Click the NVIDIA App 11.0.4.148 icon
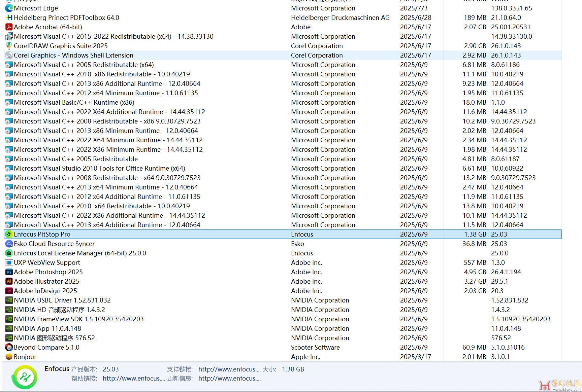Viewport: 582px width, 392px height. (9, 328)
